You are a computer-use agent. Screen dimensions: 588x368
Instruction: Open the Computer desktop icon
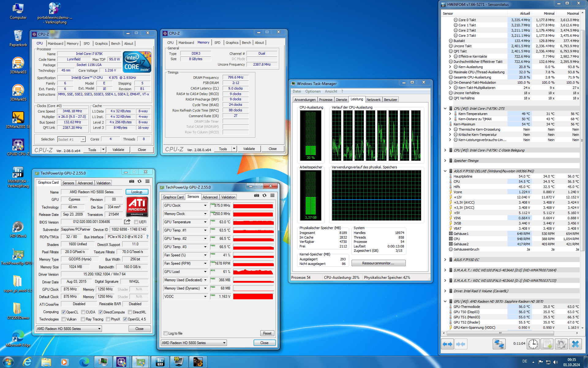pyautogui.click(x=18, y=11)
